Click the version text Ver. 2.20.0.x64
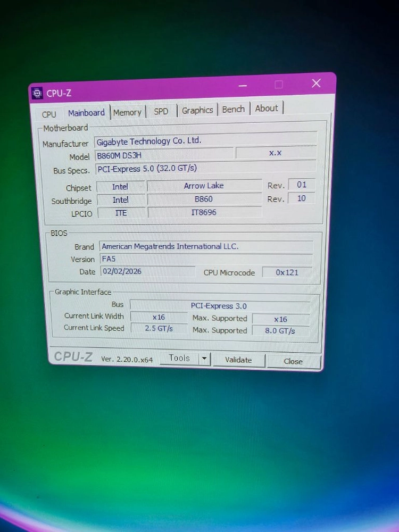 pos(127,359)
